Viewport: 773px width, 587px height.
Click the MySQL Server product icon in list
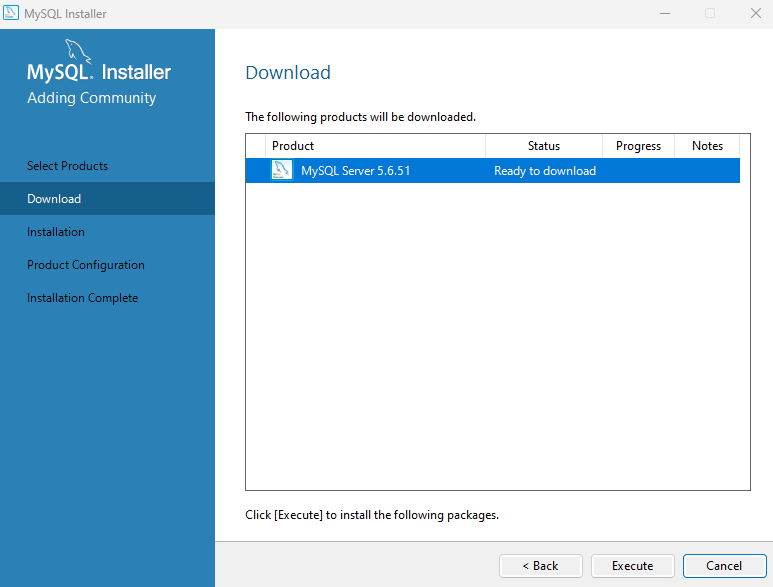[x=281, y=170]
